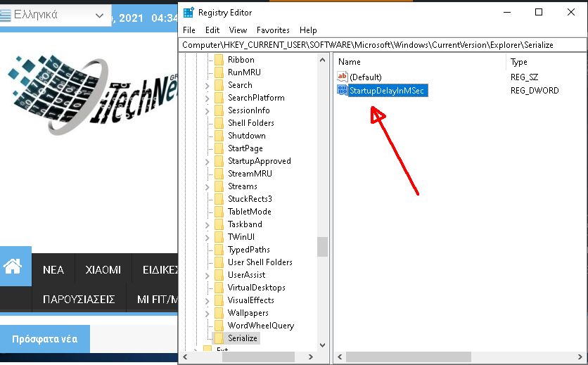The width and height of the screenshot is (588, 365).
Task: Click the Πρόσφατα νέα button on website
Action: pyautogui.click(x=44, y=339)
